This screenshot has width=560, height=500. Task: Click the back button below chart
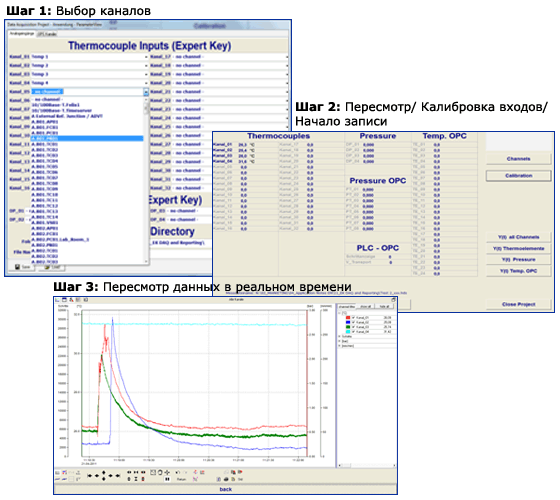(225, 489)
